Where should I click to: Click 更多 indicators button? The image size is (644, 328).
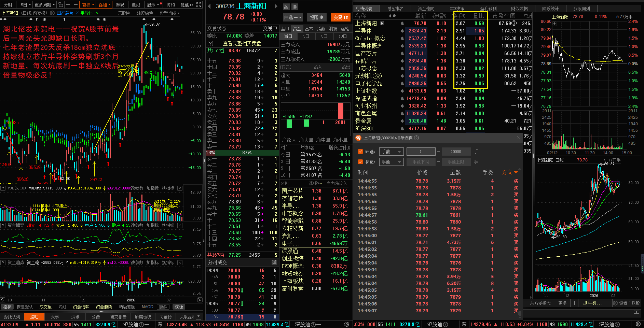163,307
